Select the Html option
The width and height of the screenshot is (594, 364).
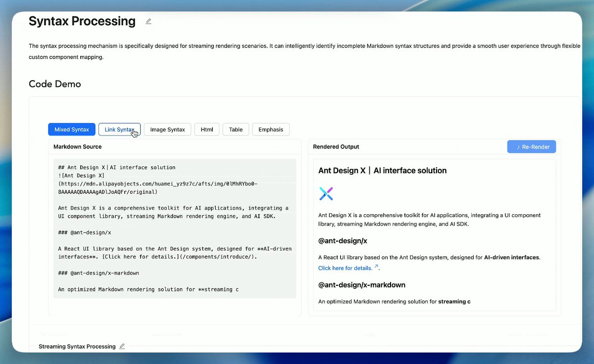point(207,130)
